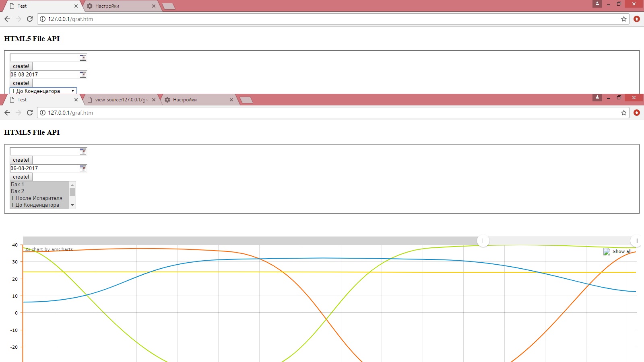Click create! below 06-08-2017 field, front window
644x362 pixels.
coord(21,177)
